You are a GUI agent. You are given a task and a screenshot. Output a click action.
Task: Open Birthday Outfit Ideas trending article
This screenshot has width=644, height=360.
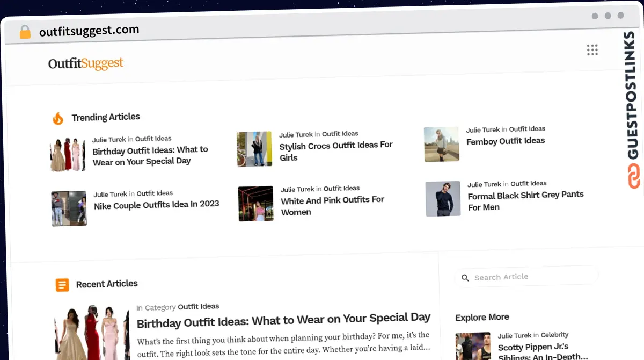(x=150, y=155)
